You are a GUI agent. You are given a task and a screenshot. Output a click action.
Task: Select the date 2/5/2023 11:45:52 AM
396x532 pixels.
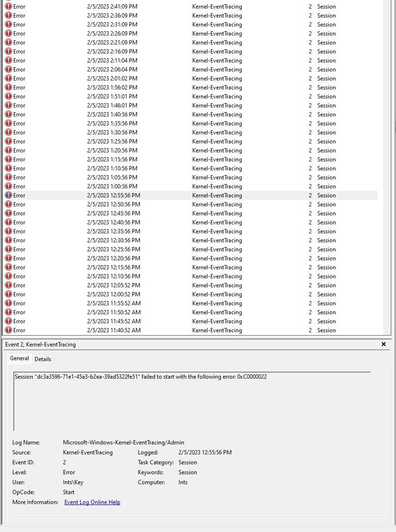(x=114, y=321)
